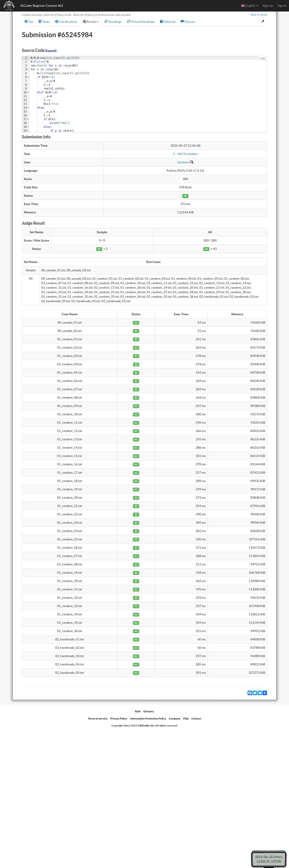Click the Back to Home link
The width and height of the screenshot is (289, 868).
click(259, 15)
